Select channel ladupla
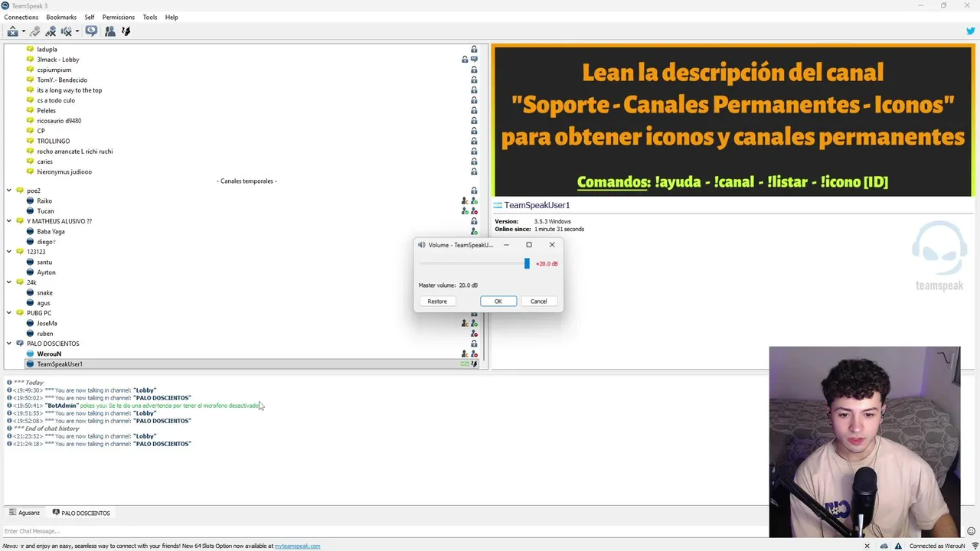 tap(47, 49)
